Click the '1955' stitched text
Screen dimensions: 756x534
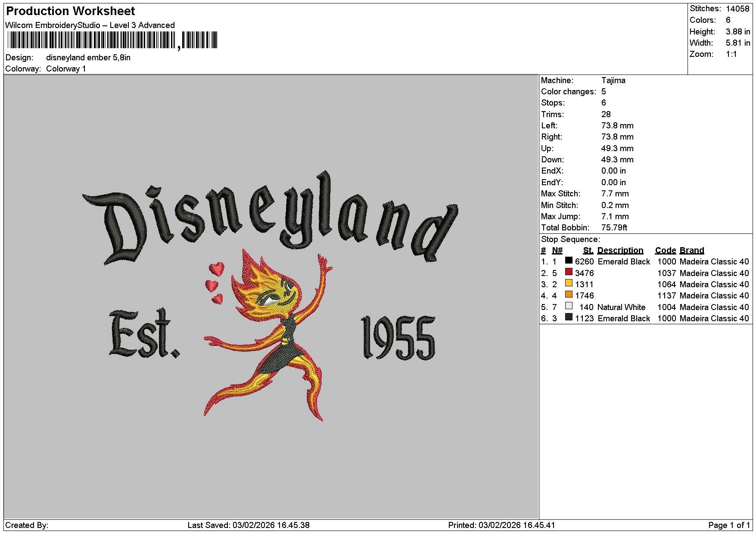point(398,338)
